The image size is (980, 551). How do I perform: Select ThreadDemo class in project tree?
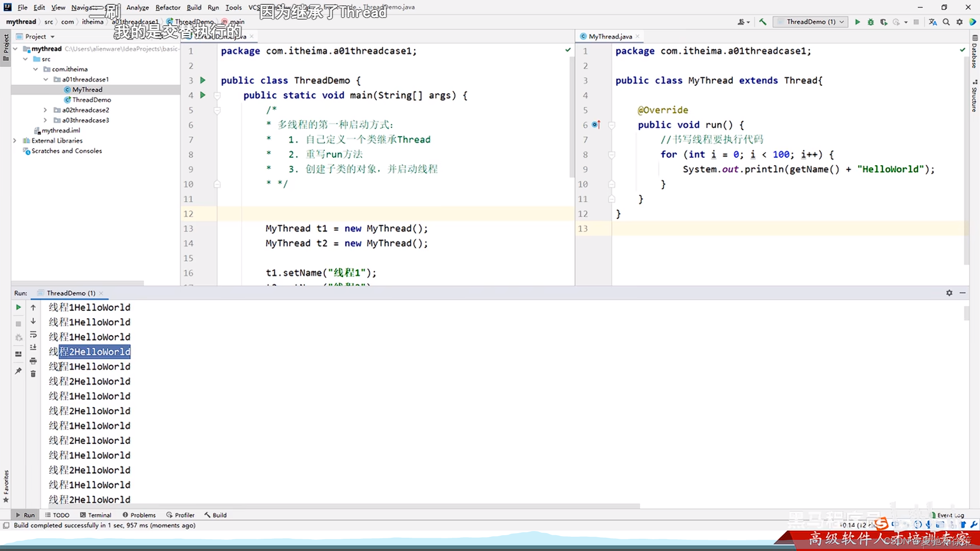point(91,99)
